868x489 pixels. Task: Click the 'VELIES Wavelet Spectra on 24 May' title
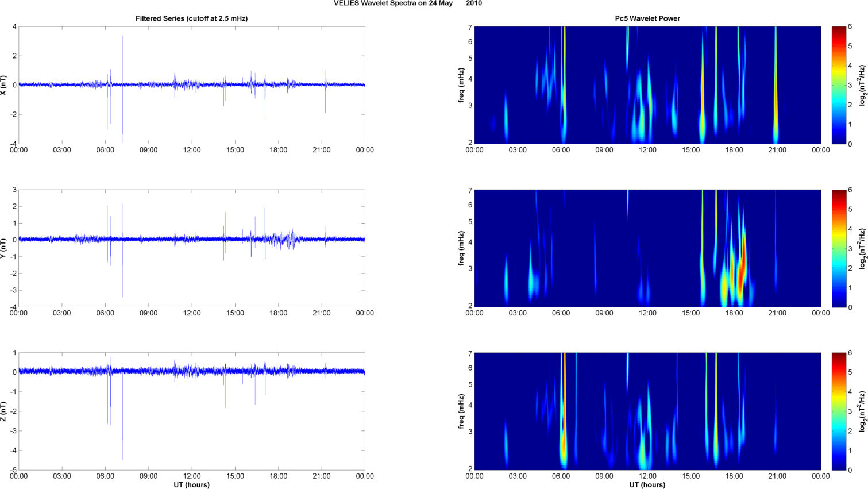pos(393,3)
